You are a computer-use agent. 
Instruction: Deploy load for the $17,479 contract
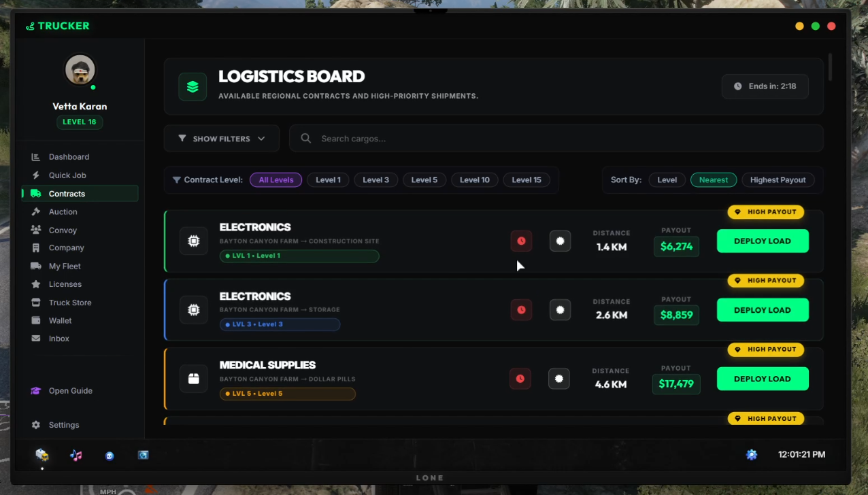[x=763, y=379]
